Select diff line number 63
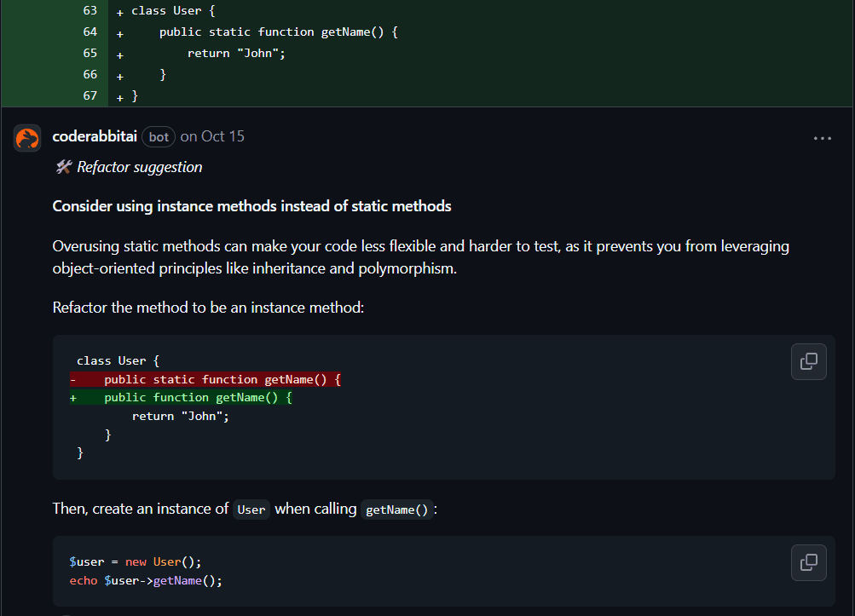This screenshot has height=616, width=855. tap(90, 10)
